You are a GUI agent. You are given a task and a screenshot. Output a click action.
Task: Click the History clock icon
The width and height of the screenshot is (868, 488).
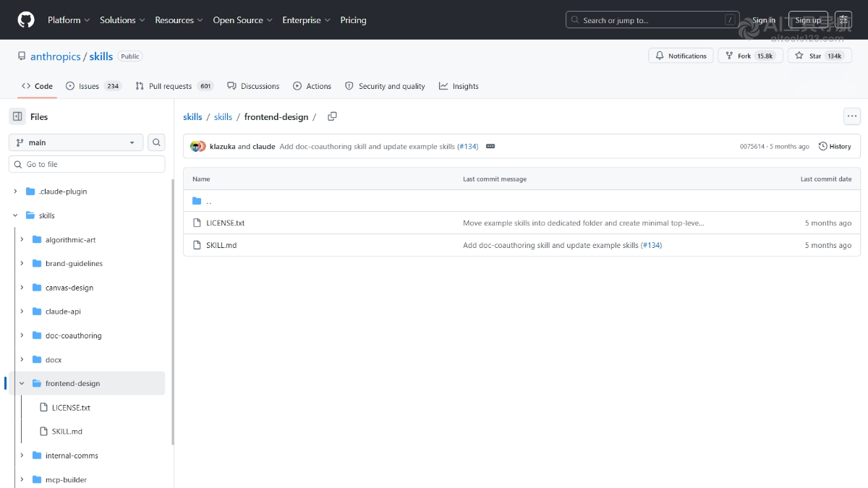pos(823,146)
